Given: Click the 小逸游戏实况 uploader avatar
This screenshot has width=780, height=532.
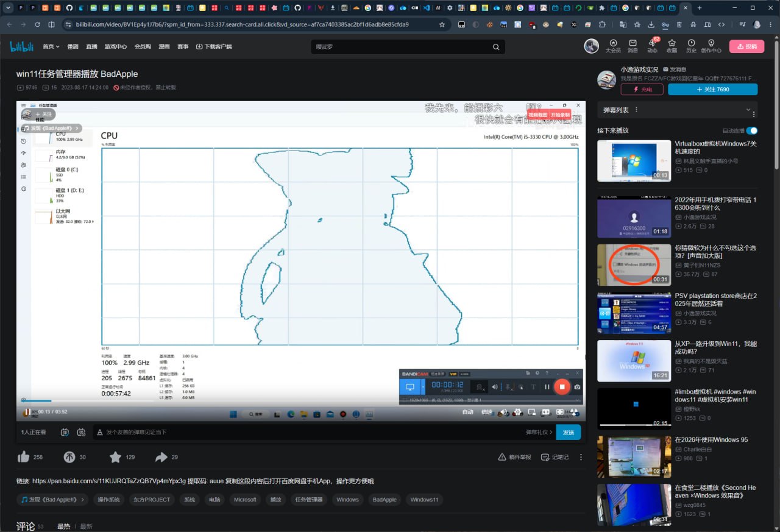Looking at the screenshot, I should click(x=606, y=80).
